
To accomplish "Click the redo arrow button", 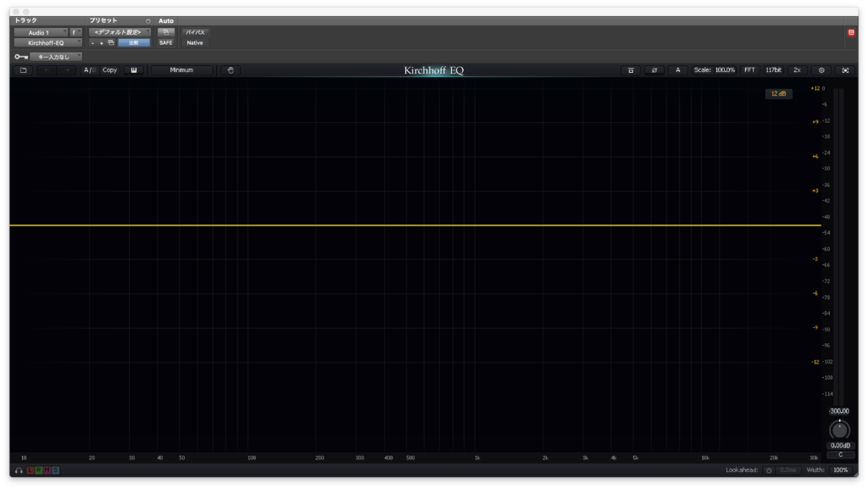I will [x=67, y=70].
